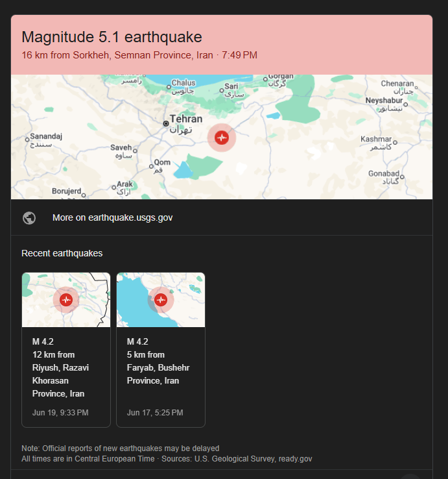
Task: Click the Arak city marker on the map
Action: pos(114,188)
